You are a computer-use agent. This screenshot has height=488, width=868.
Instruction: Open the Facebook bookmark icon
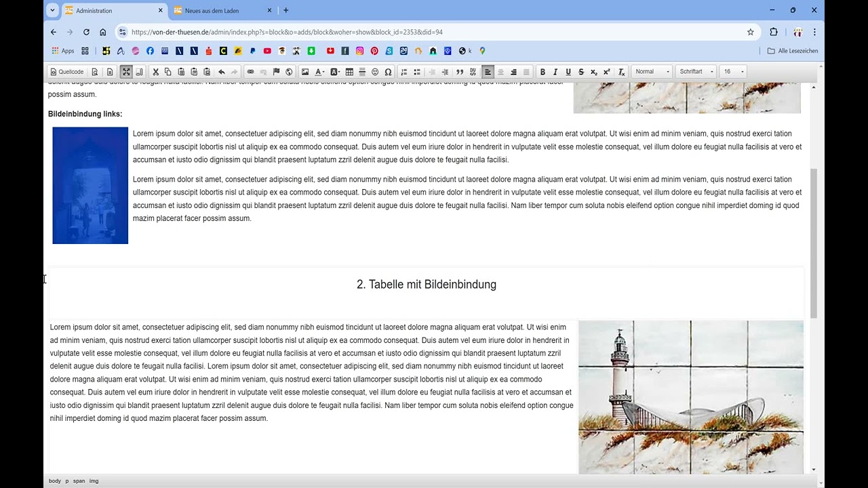tap(150, 51)
